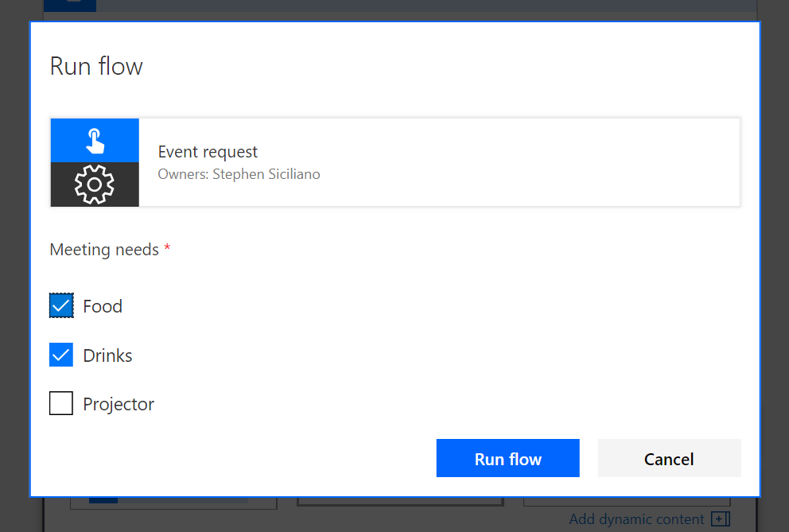Click the gear icon on flow card

95,184
